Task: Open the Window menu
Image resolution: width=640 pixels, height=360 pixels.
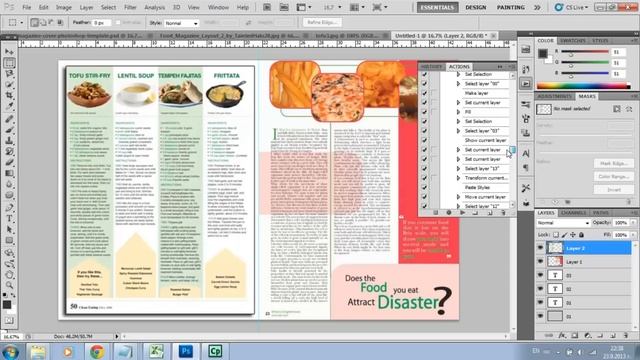Action: pos(218,7)
